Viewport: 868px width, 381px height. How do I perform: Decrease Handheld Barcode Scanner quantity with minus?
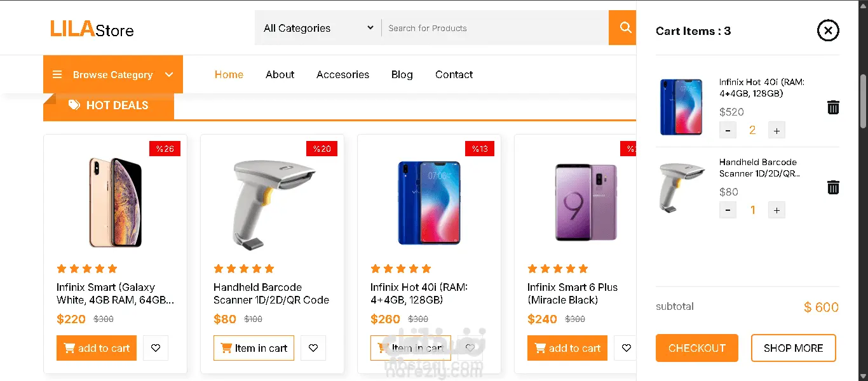coord(728,210)
